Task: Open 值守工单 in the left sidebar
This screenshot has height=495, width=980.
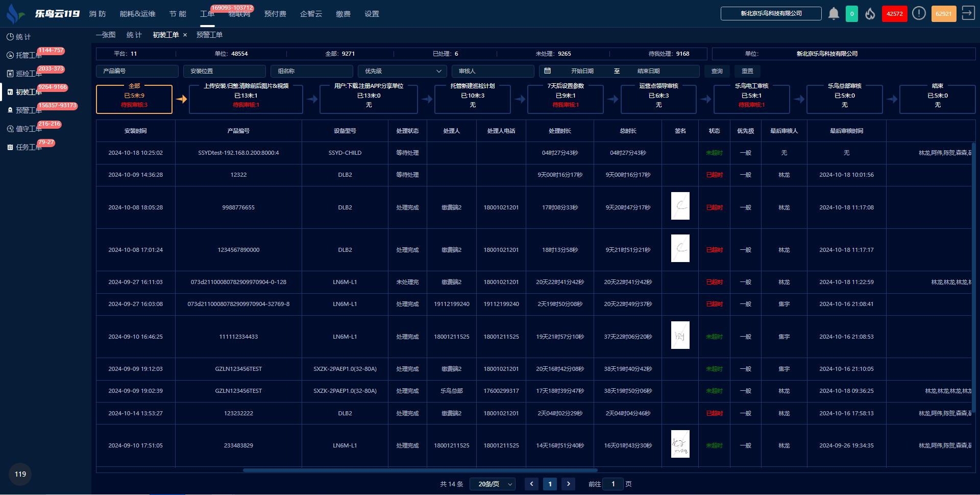Action: tap(28, 129)
